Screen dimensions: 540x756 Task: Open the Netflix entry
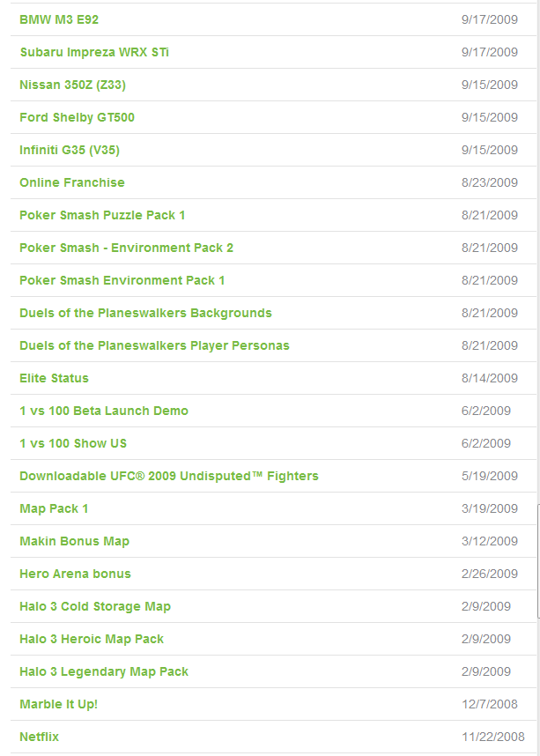(x=39, y=737)
